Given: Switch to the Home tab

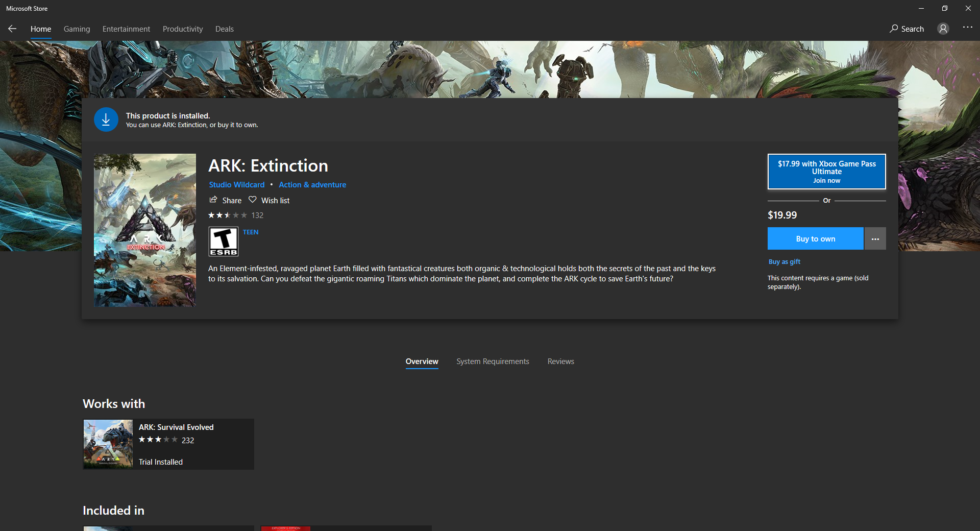Looking at the screenshot, I should (x=41, y=29).
